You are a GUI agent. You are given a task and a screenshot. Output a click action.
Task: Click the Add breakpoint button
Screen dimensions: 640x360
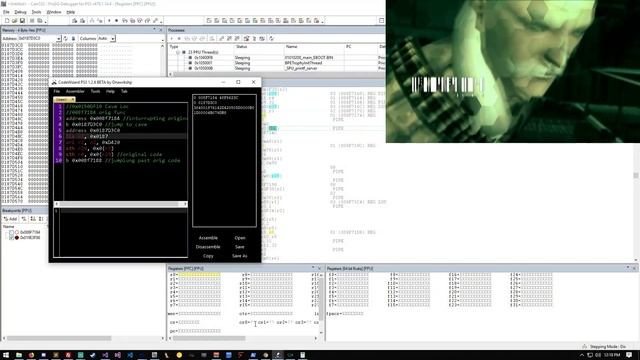[x=10, y=219]
